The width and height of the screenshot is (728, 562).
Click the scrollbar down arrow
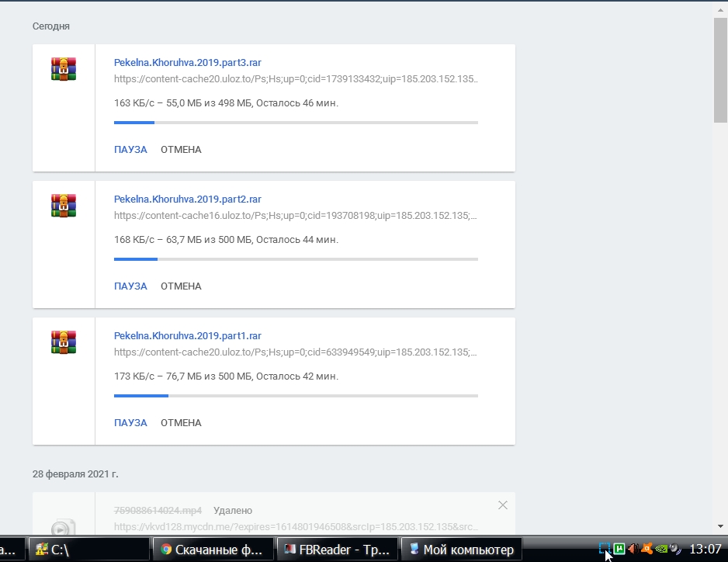tap(720, 526)
